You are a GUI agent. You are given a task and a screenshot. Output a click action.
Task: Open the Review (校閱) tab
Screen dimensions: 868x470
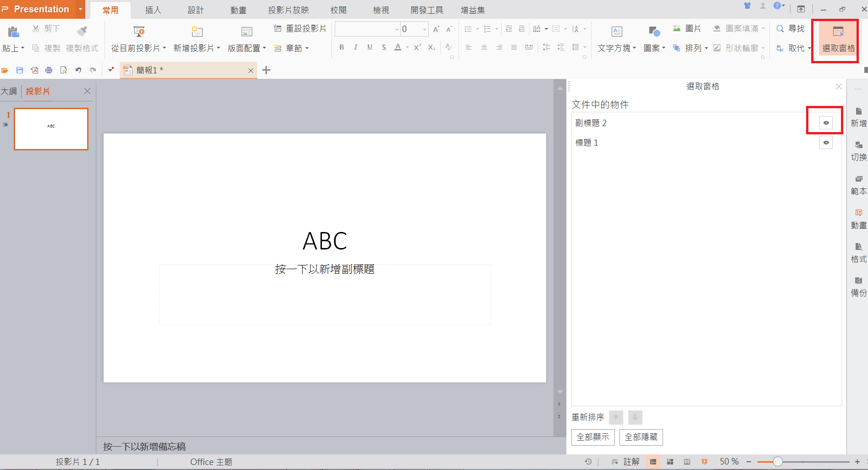338,10
